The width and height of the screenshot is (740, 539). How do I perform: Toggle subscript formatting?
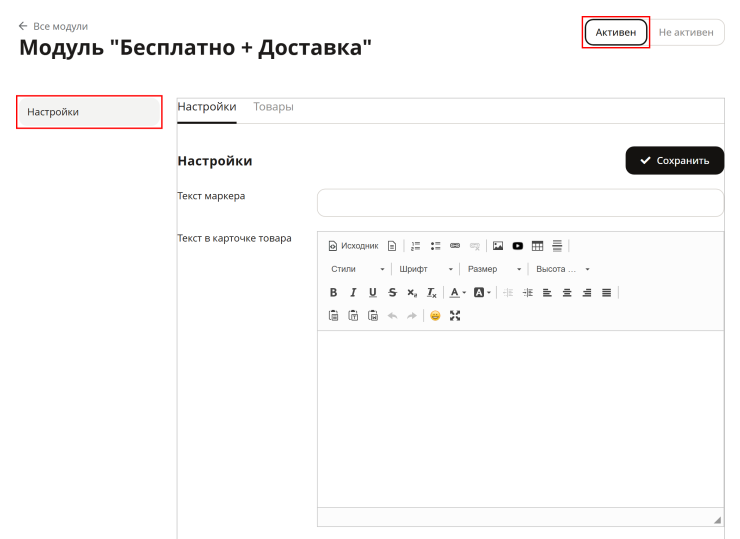pyautogui.click(x=412, y=293)
